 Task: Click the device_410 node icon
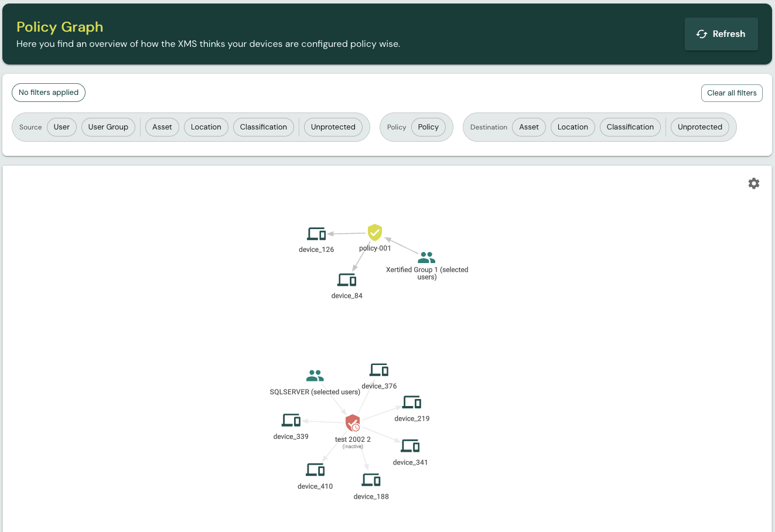coord(315,470)
